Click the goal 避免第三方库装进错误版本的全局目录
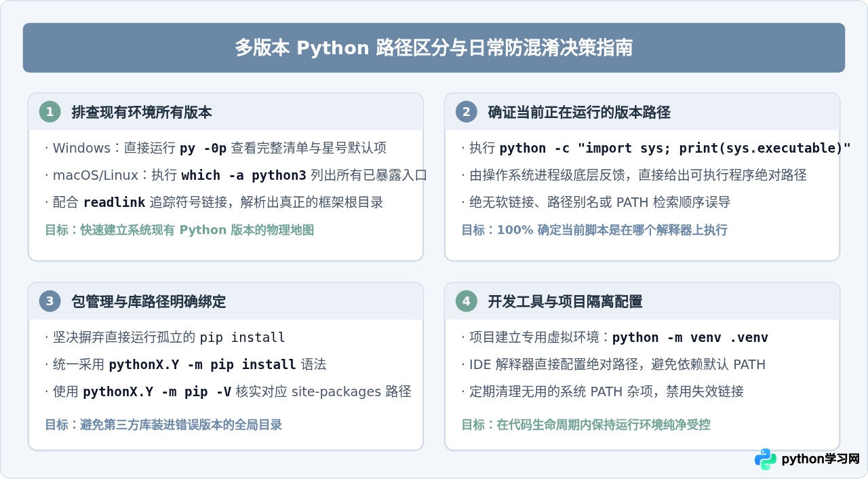This screenshot has height=479, width=868. pos(163,425)
